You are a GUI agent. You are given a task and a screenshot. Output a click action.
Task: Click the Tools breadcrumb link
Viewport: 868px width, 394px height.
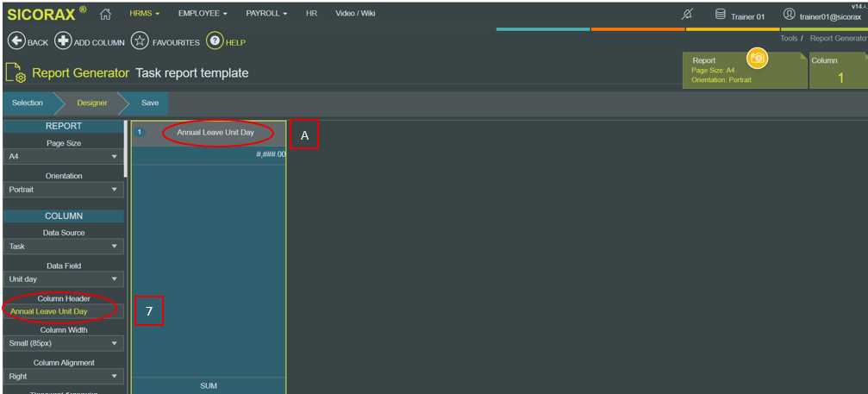789,39
